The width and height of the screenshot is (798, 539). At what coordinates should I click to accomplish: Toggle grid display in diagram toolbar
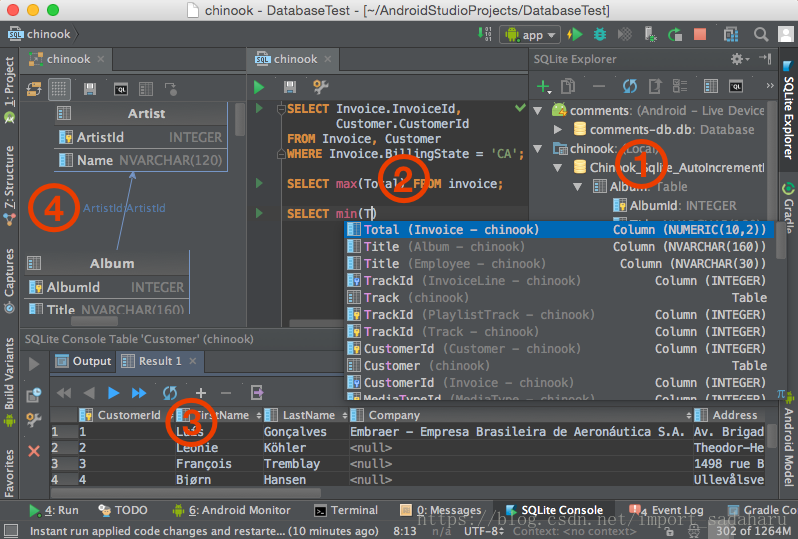(59, 89)
